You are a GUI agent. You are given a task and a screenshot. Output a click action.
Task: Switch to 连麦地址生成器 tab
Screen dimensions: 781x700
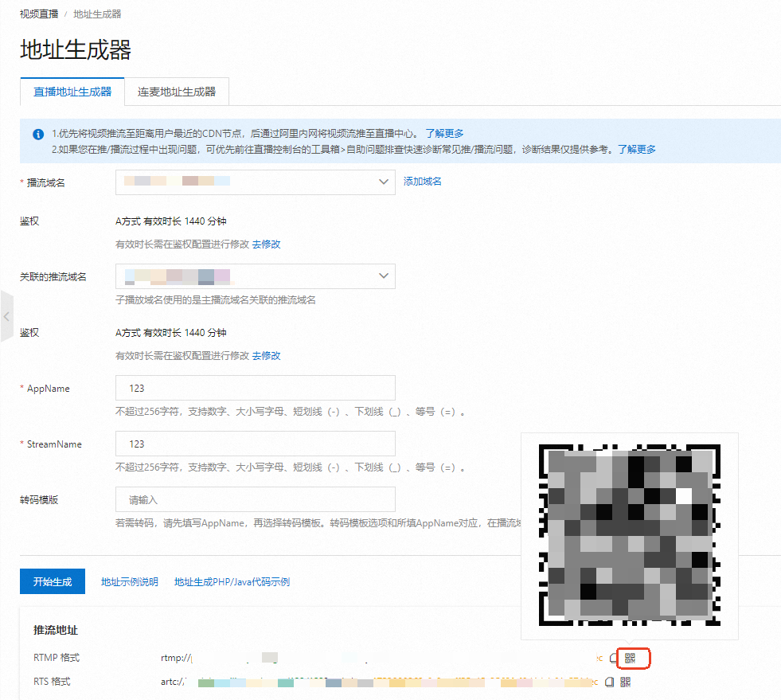point(176,92)
